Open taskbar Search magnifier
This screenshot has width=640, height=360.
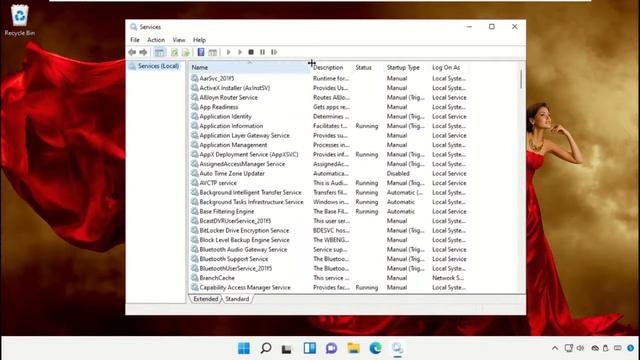266,348
